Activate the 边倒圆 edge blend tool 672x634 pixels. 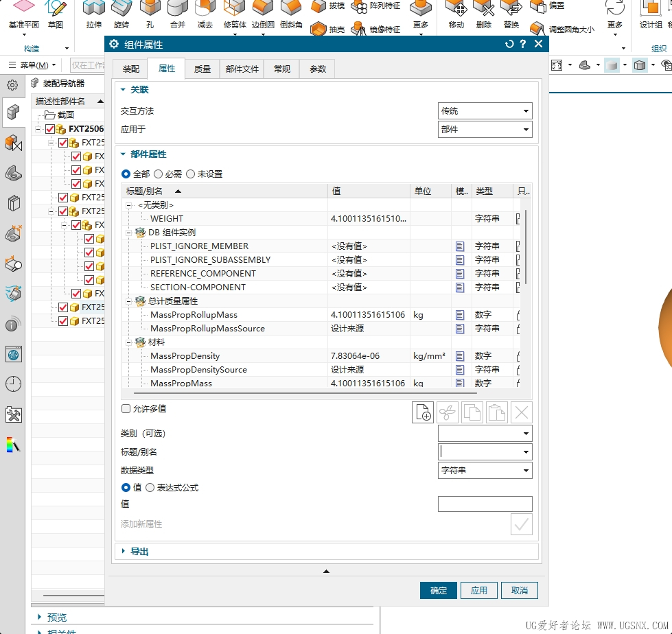(x=263, y=14)
